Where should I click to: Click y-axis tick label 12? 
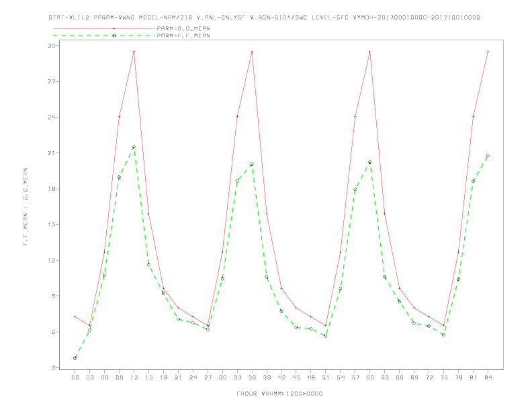coord(51,261)
